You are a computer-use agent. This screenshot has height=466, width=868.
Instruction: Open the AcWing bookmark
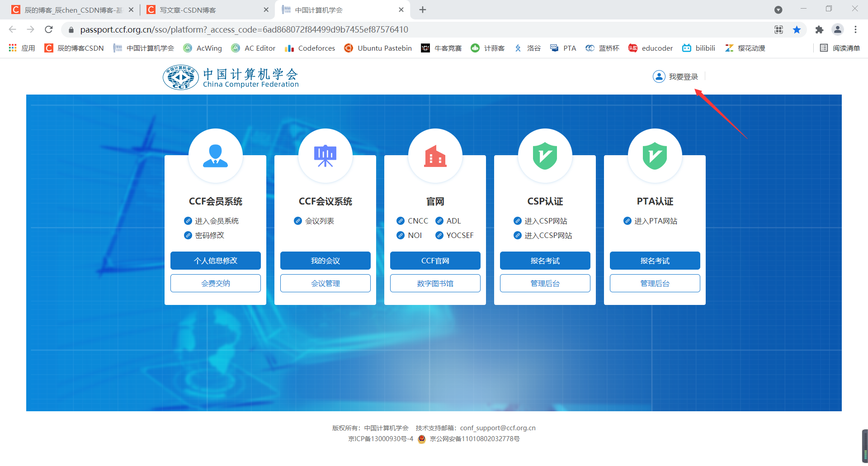(x=203, y=48)
